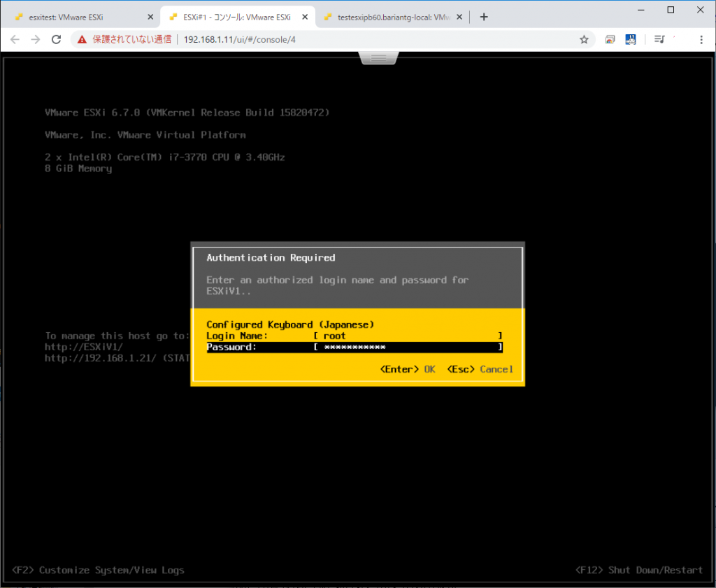Click the VMware ESXi 6.7.0 build line
The height and width of the screenshot is (588, 716).
[187, 113]
